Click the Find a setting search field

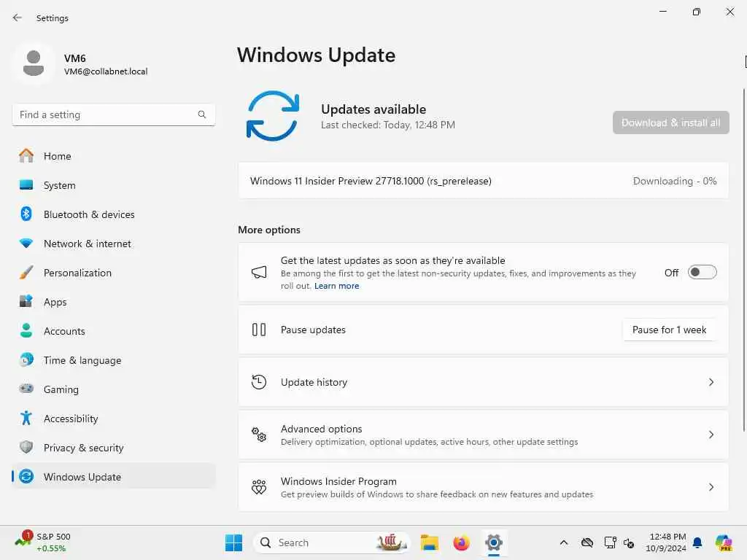coord(113,114)
